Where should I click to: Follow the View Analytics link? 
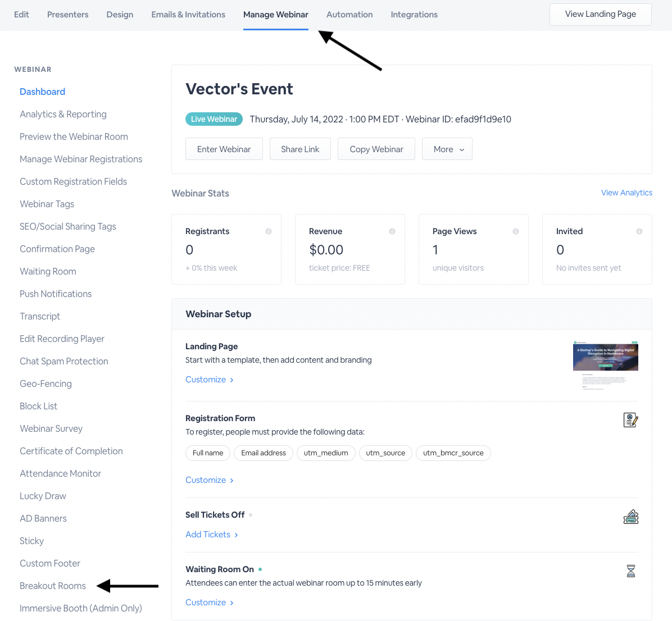pos(626,193)
